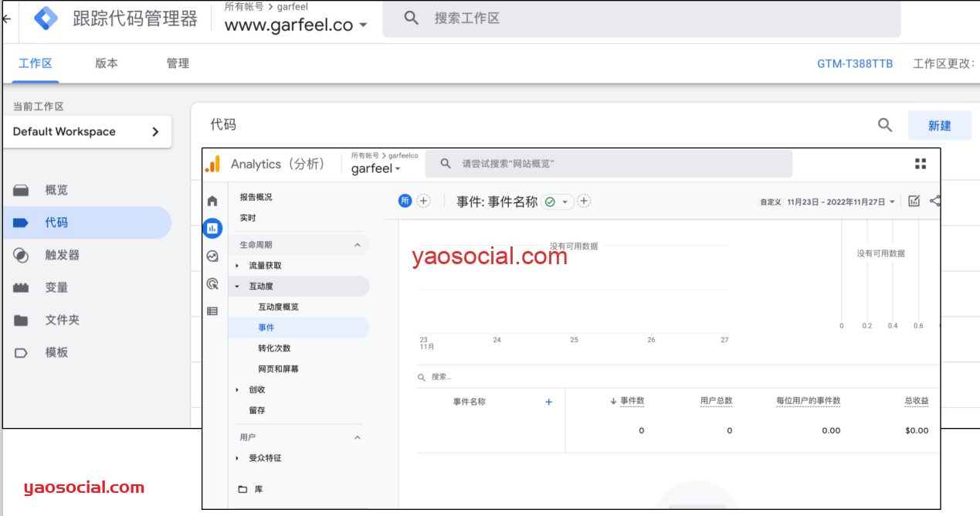Open the Explore icon in Analytics sidebar
This screenshot has height=516, width=980.
click(x=212, y=256)
